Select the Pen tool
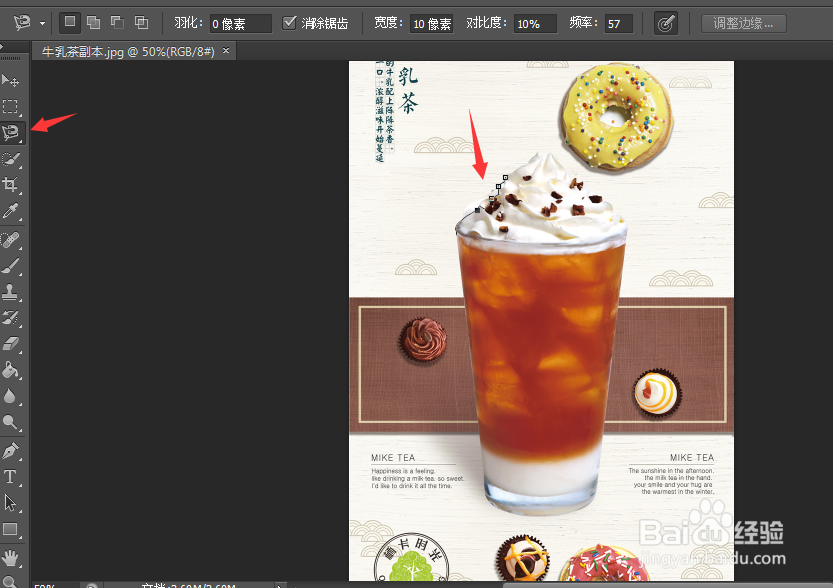The image size is (833, 588). (x=11, y=451)
